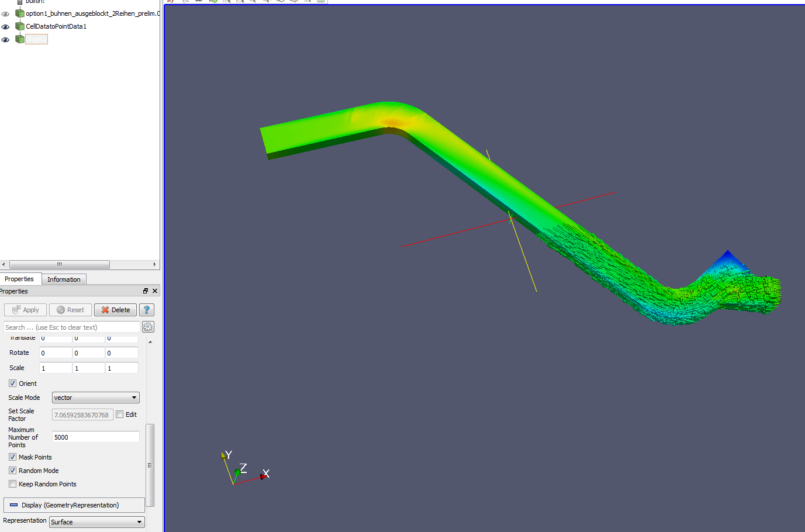Disable the Mask Points checkbox

13,457
